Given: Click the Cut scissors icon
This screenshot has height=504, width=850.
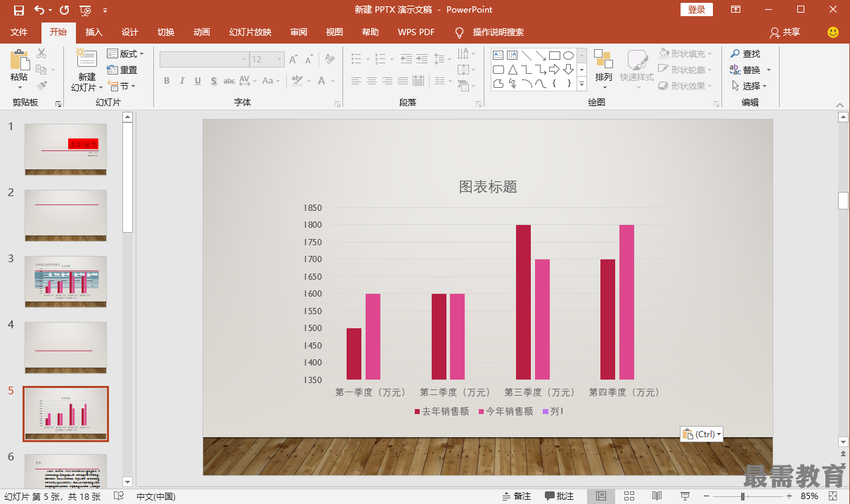Looking at the screenshot, I should tap(41, 53).
